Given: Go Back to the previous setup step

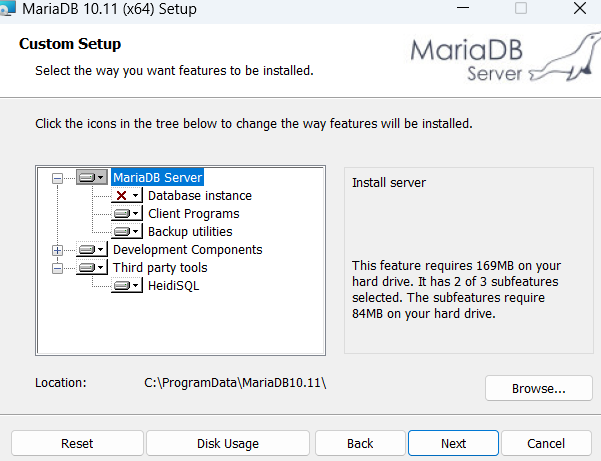Looking at the screenshot, I should [360, 443].
